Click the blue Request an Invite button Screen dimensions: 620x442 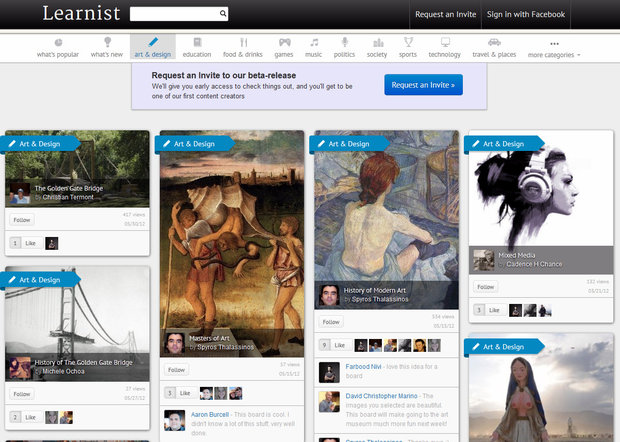[423, 85]
